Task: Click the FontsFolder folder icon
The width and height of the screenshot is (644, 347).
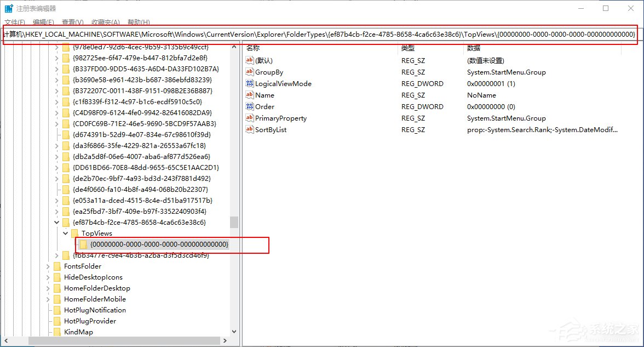Action: click(x=58, y=266)
